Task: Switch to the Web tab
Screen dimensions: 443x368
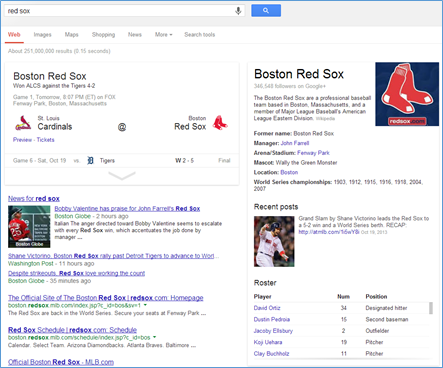Action: pos(14,35)
